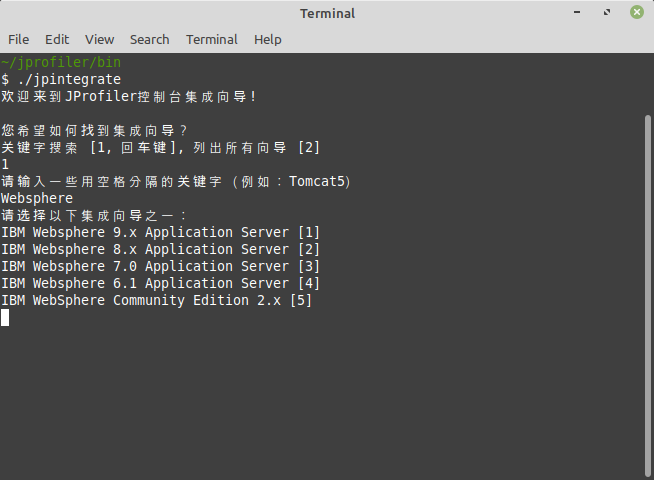
Task: Close the Terminal window with green X
Action: pyautogui.click(x=636, y=13)
